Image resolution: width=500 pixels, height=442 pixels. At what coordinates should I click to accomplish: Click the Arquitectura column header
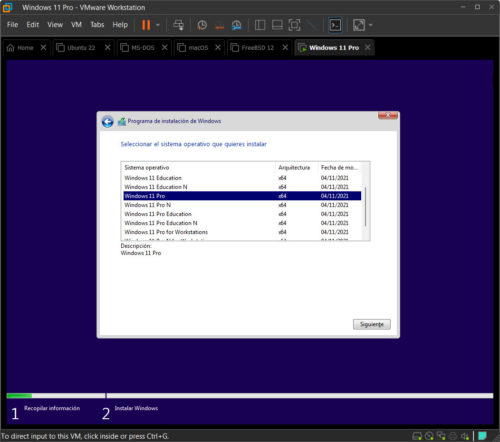click(297, 168)
